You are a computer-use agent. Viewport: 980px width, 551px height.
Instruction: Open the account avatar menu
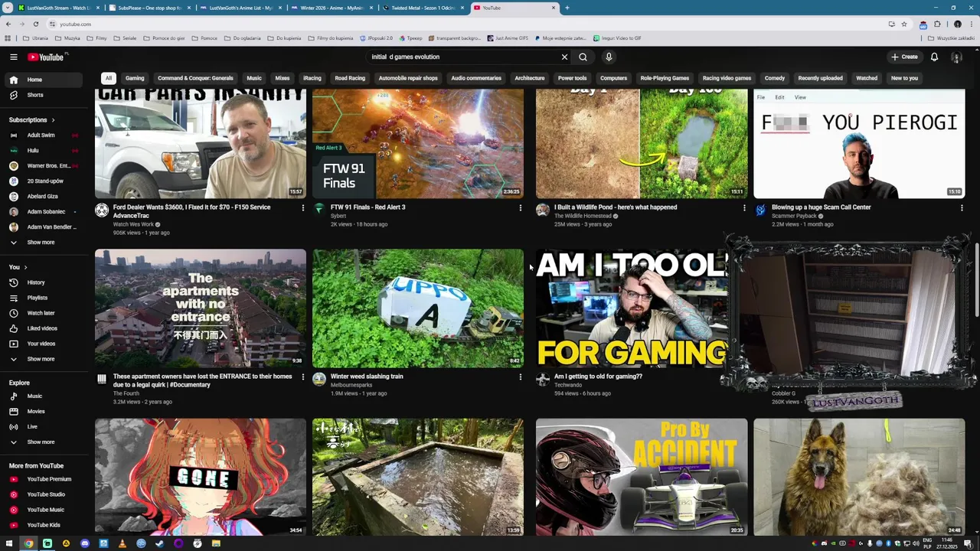point(956,57)
